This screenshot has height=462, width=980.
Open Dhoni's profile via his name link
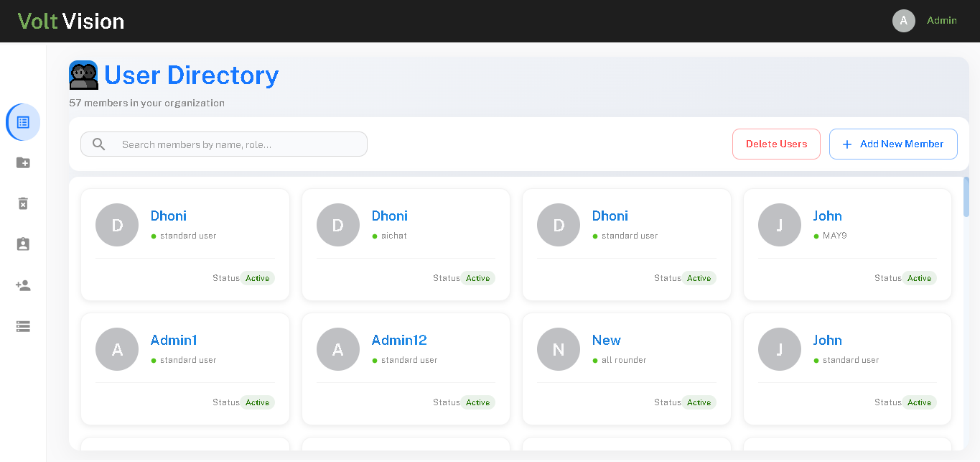tap(168, 216)
